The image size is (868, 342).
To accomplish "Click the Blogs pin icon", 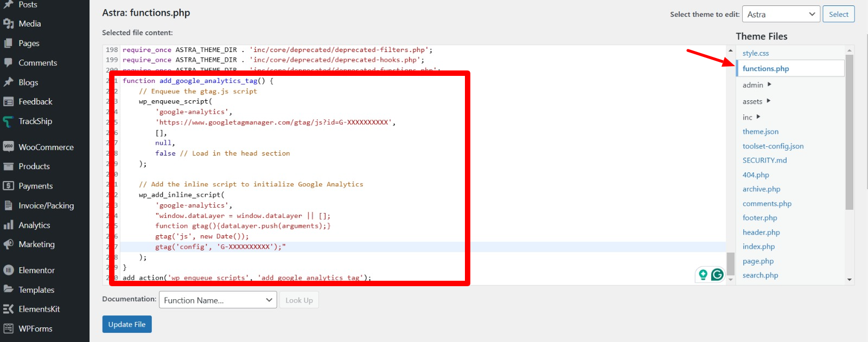I will click(x=8, y=82).
